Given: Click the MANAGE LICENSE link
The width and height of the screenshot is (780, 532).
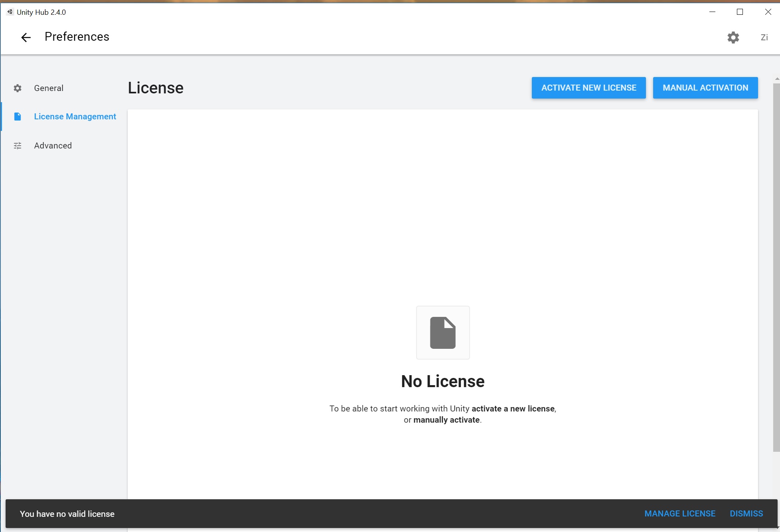Looking at the screenshot, I should (x=680, y=514).
